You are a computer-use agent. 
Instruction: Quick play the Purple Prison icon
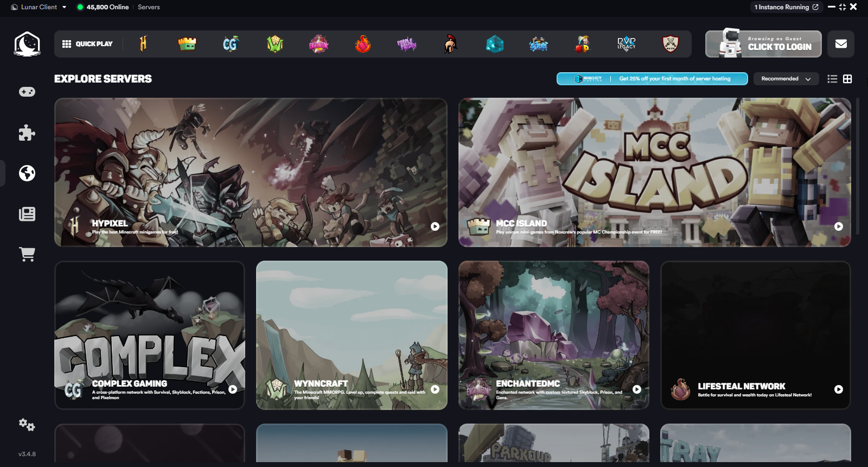click(407, 43)
